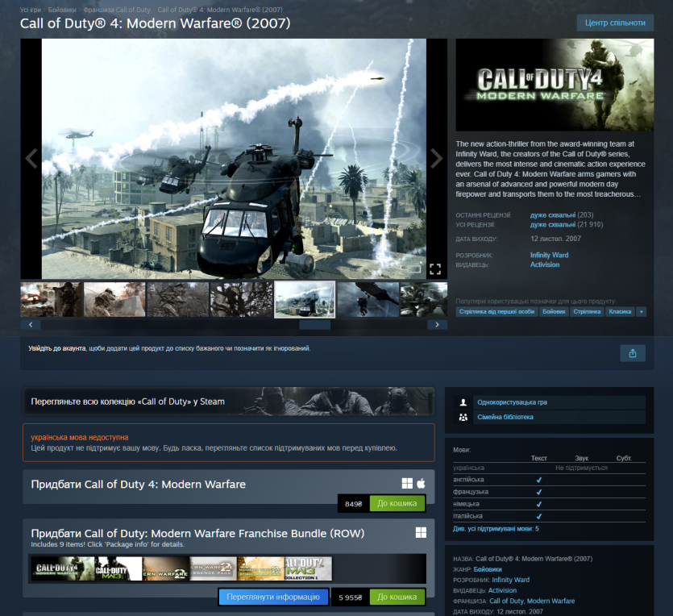Select third thumbnail with ghillie sniper
Image resolution: width=673 pixels, height=616 pixels.
(x=178, y=300)
